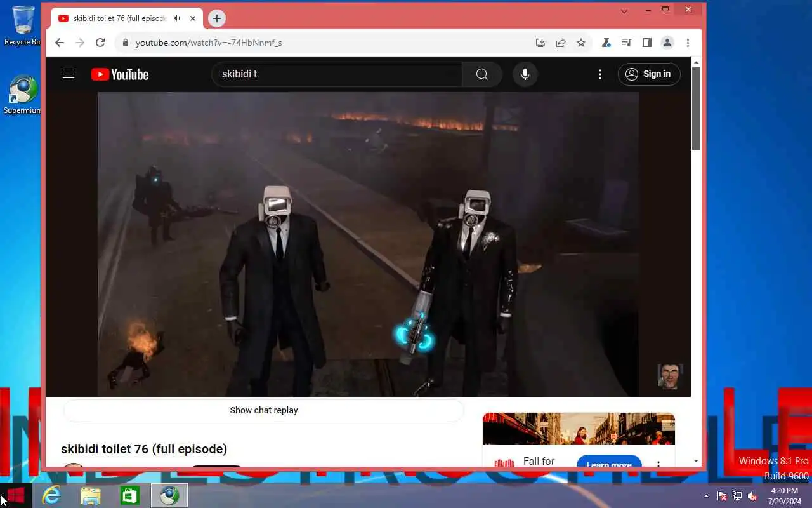Bookmark this tab with the star icon
812x508 pixels.
[x=581, y=43]
